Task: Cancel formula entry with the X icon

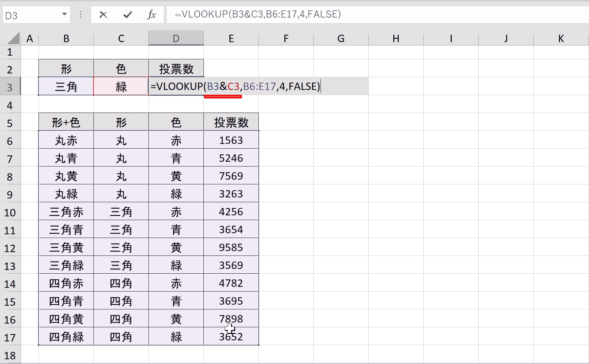Action: pyautogui.click(x=103, y=14)
